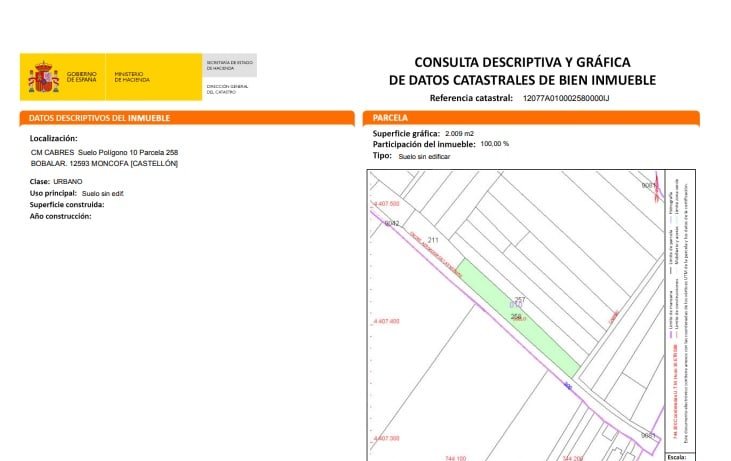The width and height of the screenshot is (731, 461).
Task: Click the Gobierno de España logo text
Action: pos(81,77)
